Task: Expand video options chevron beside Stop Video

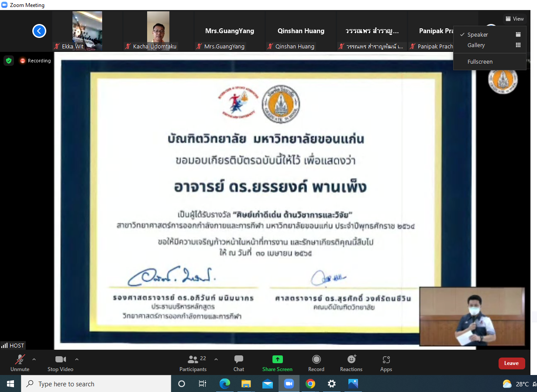Action: (77, 360)
